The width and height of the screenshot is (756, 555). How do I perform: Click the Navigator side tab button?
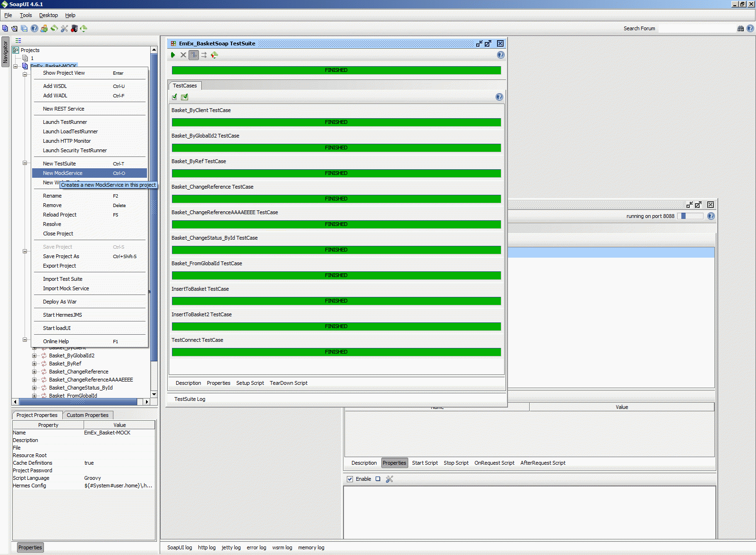pos(5,52)
